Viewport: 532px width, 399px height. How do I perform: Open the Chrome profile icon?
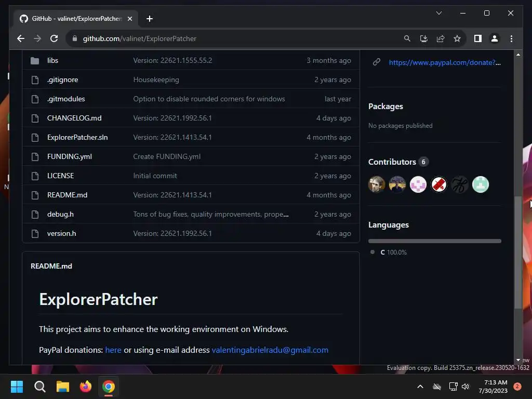point(495,38)
